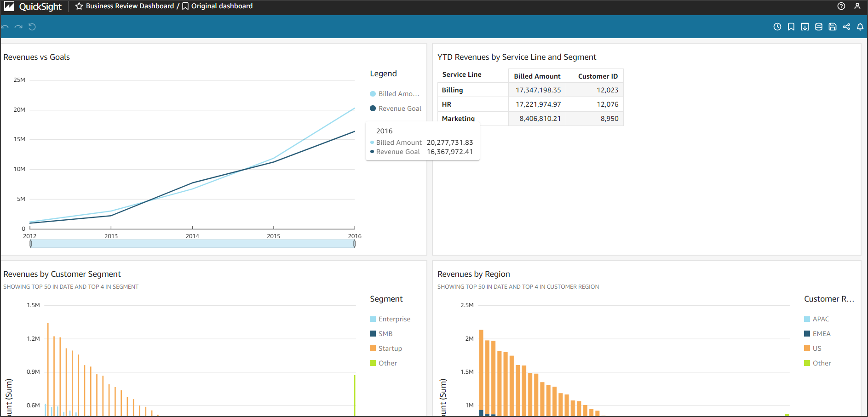Screen dimensions: 868x417
Task: Open the dataset database icon
Action: (819, 27)
